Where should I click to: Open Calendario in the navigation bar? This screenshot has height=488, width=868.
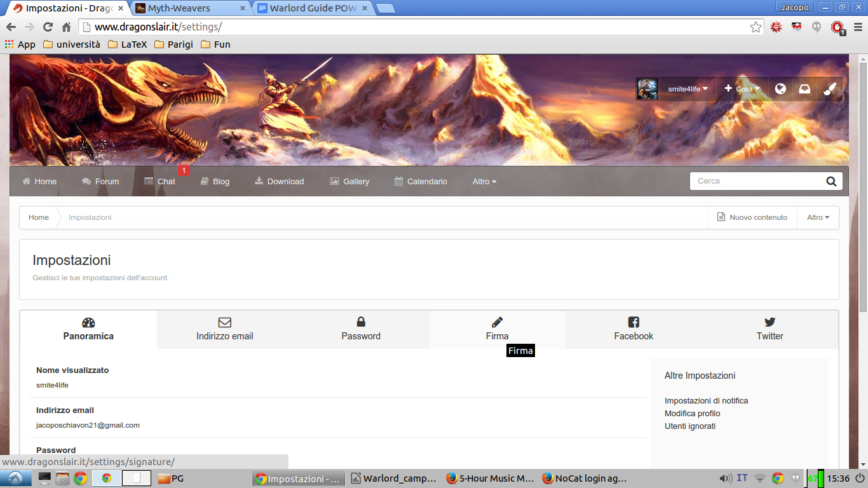[x=421, y=182]
